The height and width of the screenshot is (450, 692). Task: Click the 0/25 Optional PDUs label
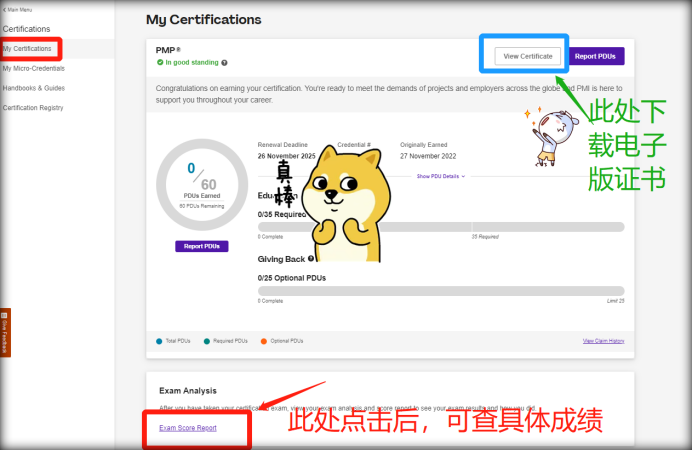pyautogui.click(x=292, y=278)
